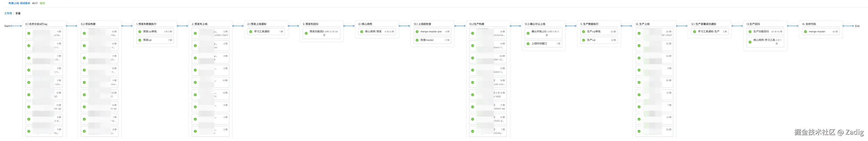Click the check icon beside 生产sql
The image size is (868, 141).
[584, 40]
